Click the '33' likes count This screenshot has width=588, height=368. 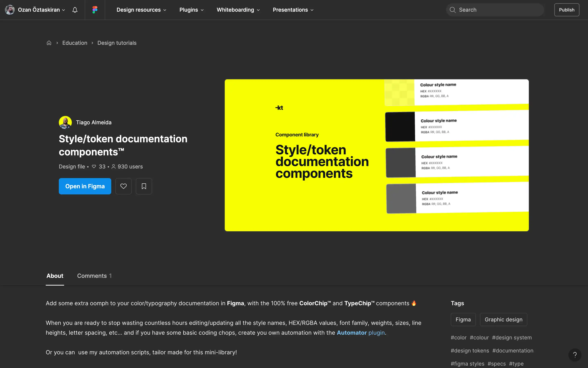(x=102, y=167)
